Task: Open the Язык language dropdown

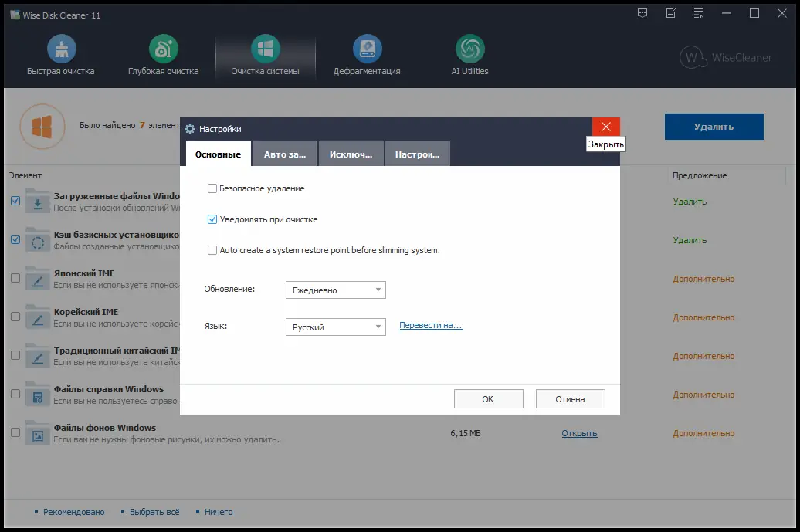Action: (336, 327)
